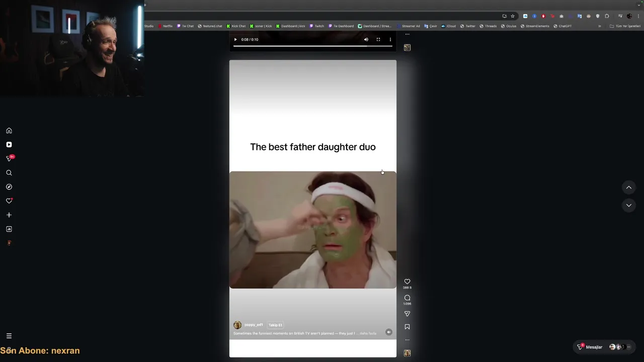The width and height of the screenshot is (644, 362).
Task: Open the Dashboard | kick bookmark
Action: click(290, 26)
